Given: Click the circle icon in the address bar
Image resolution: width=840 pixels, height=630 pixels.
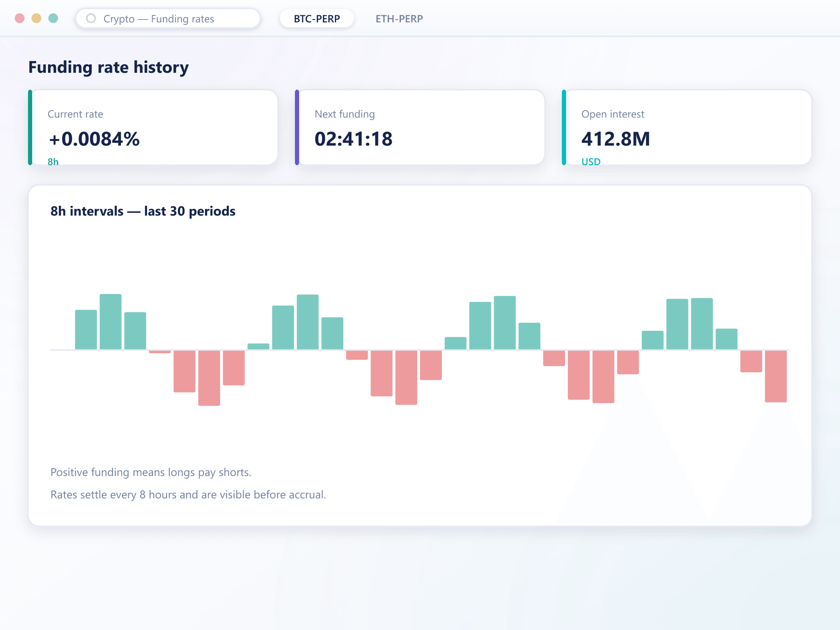Looking at the screenshot, I should click(x=91, y=19).
